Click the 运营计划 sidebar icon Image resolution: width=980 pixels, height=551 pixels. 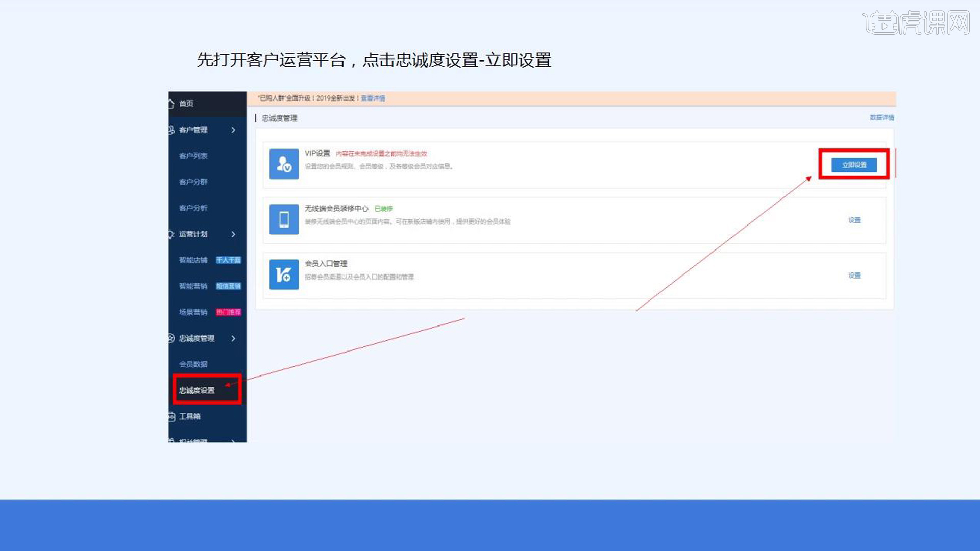coord(170,234)
